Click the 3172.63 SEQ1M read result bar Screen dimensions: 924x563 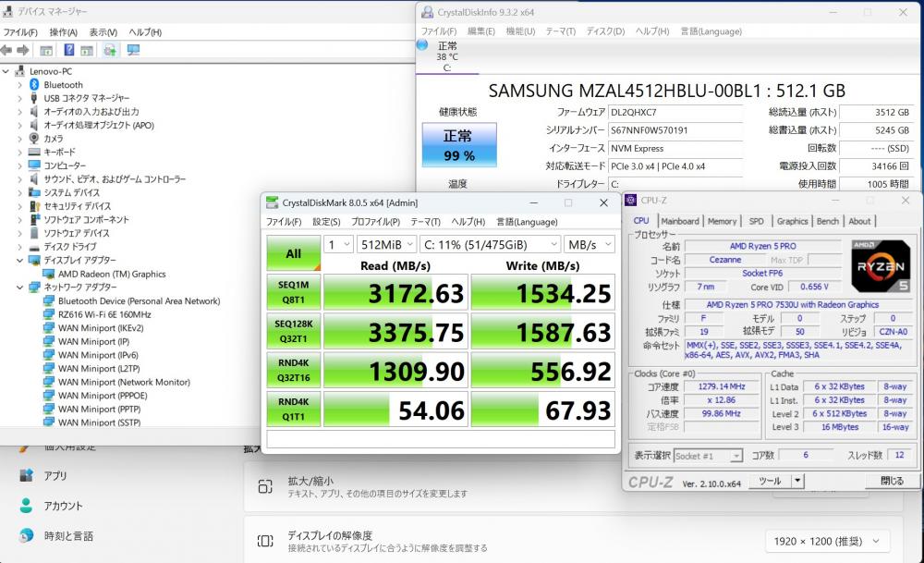coord(396,292)
